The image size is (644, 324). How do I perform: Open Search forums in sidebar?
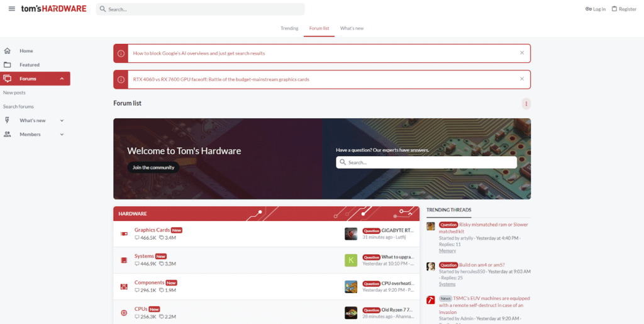(x=18, y=107)
